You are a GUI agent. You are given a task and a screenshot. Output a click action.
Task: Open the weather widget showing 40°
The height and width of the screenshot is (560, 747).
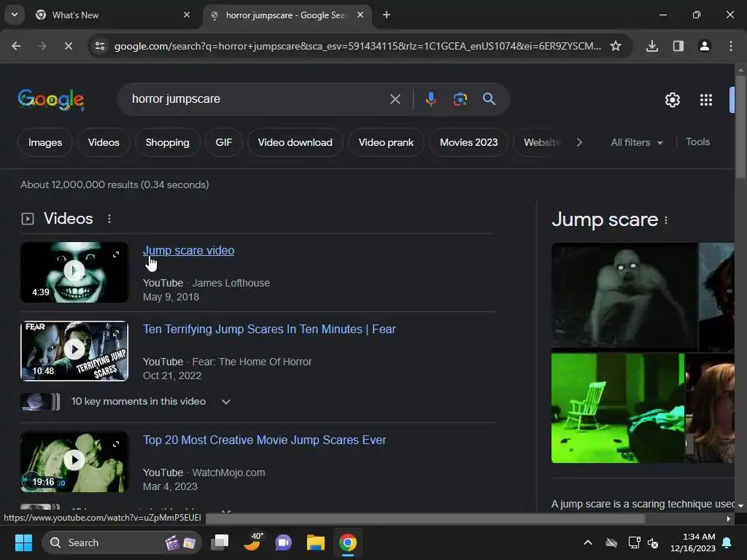(252, 542)
